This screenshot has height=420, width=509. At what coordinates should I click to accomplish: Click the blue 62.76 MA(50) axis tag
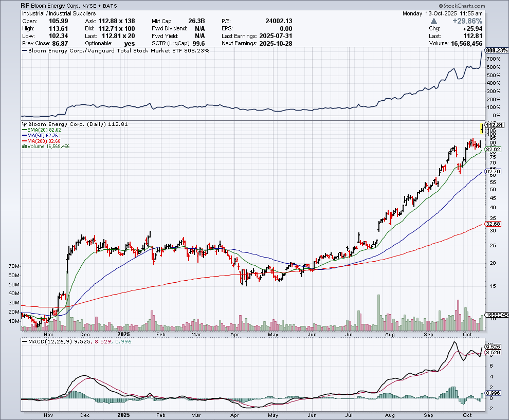click(493, 171)
